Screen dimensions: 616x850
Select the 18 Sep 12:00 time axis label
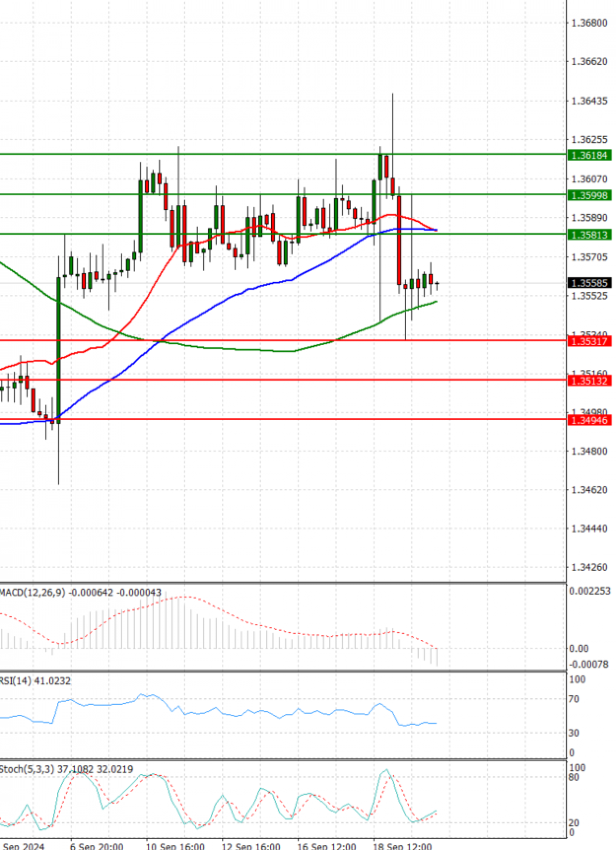tap(402, 845)
